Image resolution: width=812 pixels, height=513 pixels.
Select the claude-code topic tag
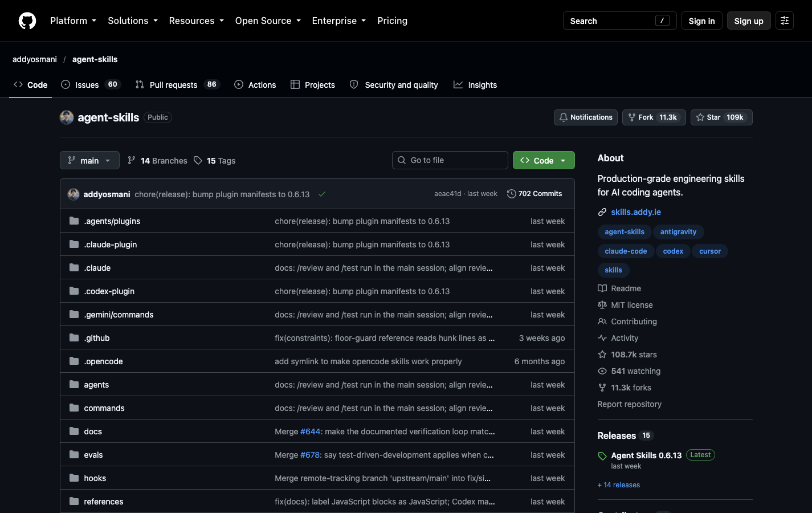click(x=626, y=251)
